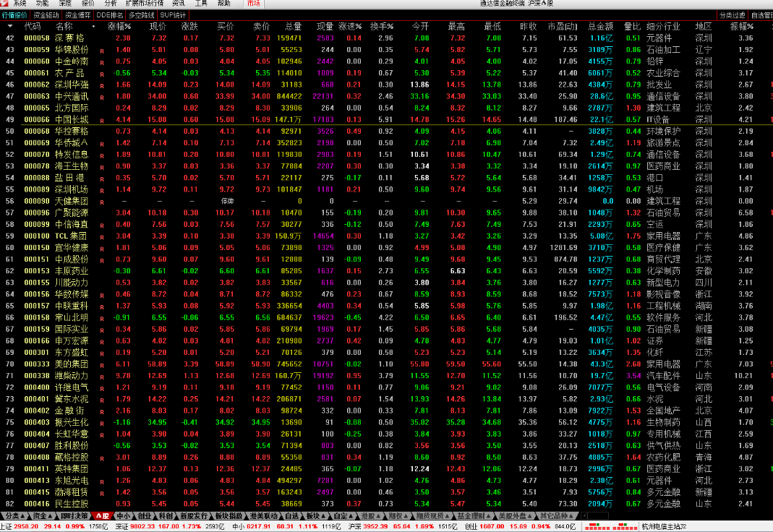Open the column header dropdown triangle
This screenshot has height=532, width=773.
[x=10, y=26]
